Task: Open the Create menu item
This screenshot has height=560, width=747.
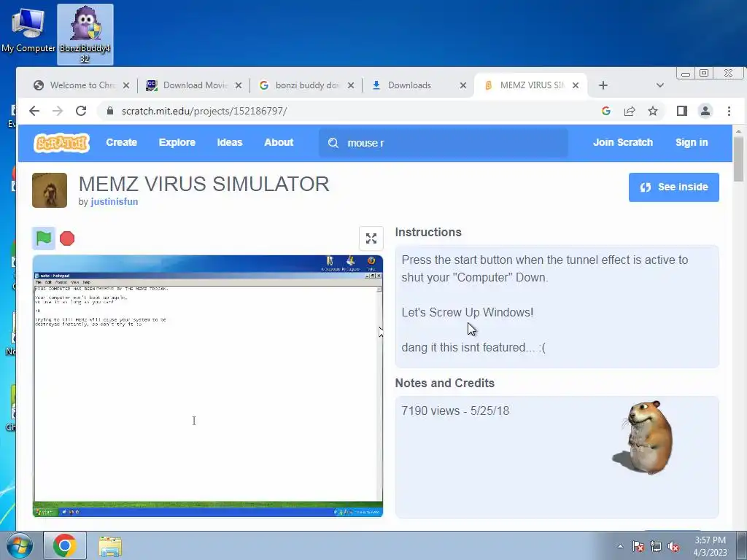Action: (x=122, y=142)
